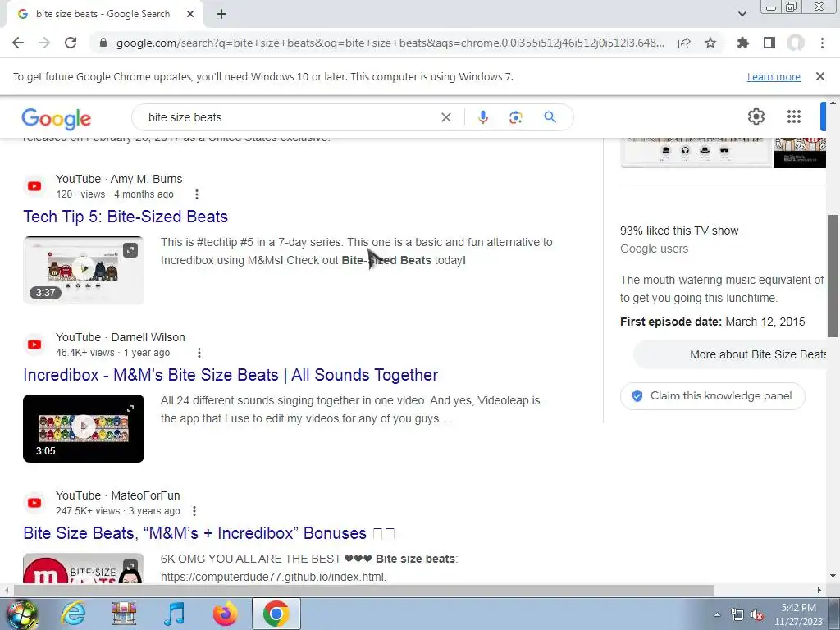Open the MateoForFun video thumbnail
Viewport: 840px width, 630px height.
(84, 568)
